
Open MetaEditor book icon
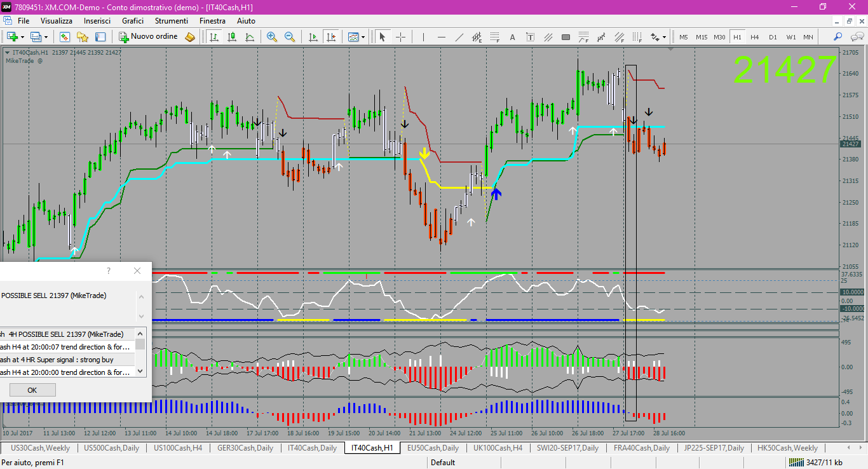(x=190, y=37)
